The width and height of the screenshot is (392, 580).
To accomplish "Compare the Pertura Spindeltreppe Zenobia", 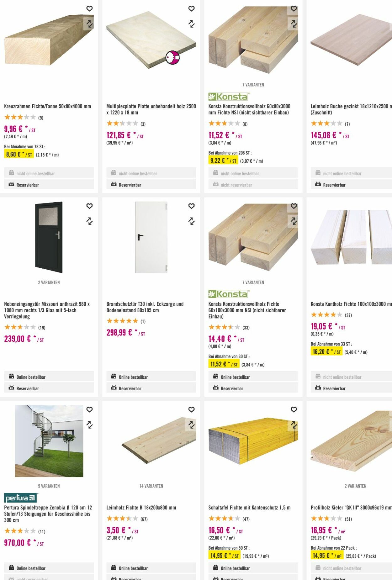I will 89,425.
